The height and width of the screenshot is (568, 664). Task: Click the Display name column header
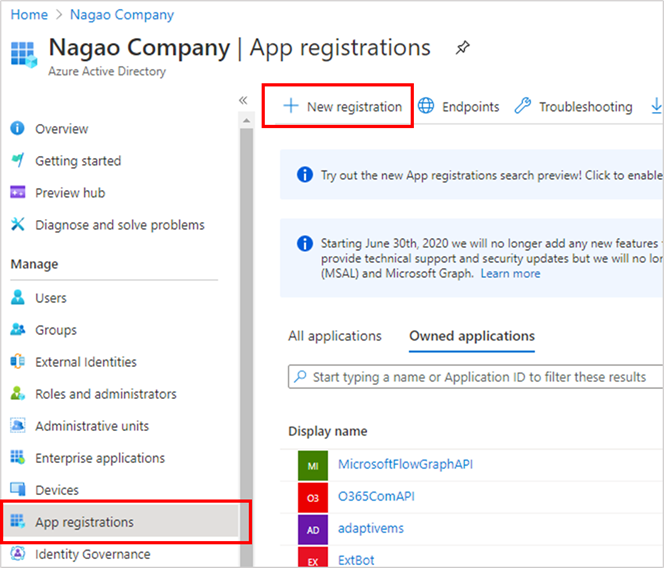(x=328, y=431)
